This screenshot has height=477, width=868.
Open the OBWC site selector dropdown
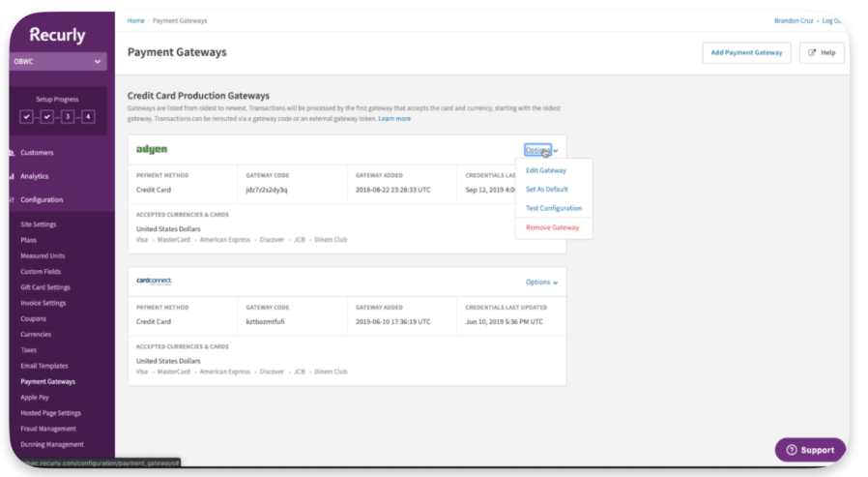pos(58,62)
